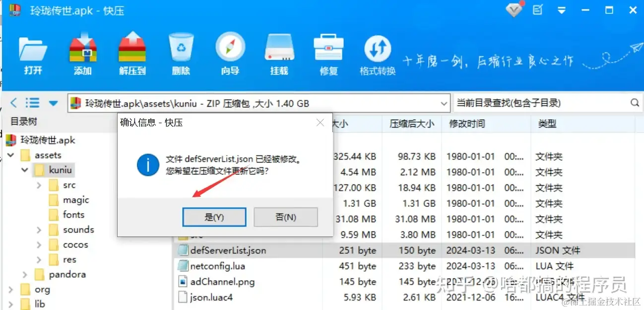Screen dimensions: 644x310
Task: Select the magic folder in tree
Action: tap(76, 200)
